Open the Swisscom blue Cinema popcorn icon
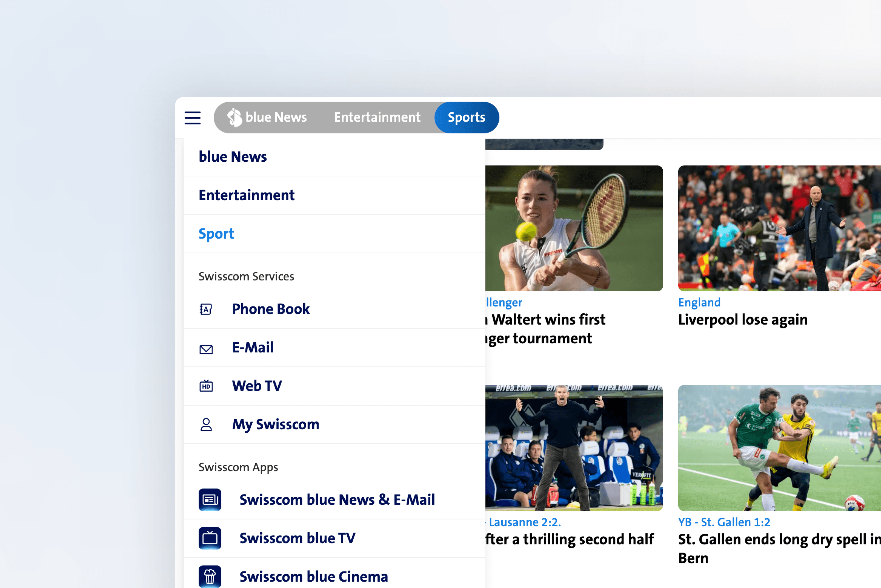This screenshot has height=588, width=881. pyautogui.click(x=210, y=576)
